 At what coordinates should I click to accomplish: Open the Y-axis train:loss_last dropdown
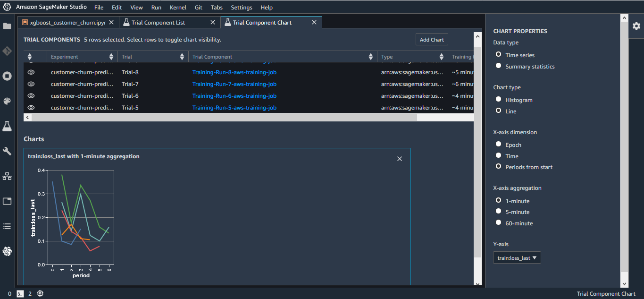517,258
